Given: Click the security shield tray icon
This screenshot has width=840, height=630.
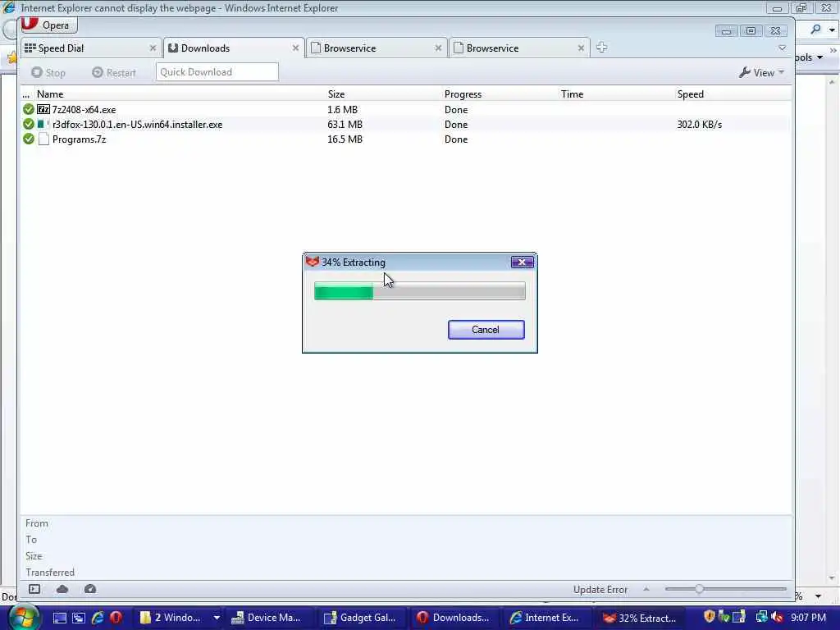Looking at the screenshot, I should (710, 617).
